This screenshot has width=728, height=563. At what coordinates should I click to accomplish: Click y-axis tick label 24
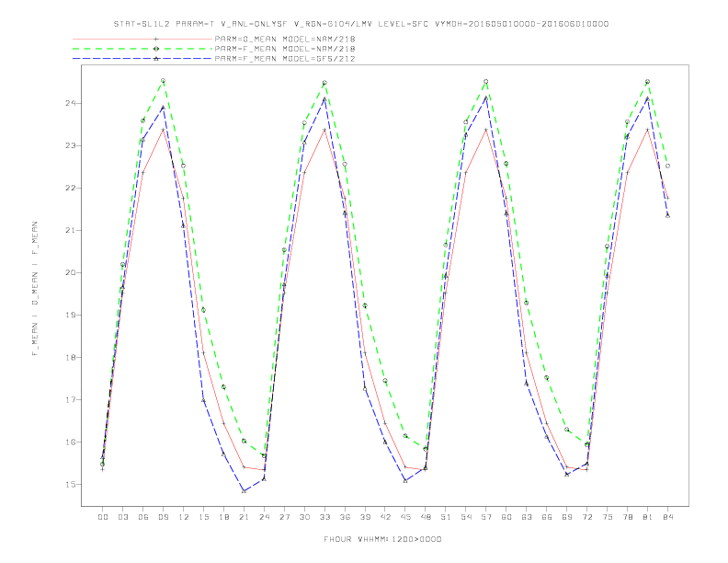point(70,103)
